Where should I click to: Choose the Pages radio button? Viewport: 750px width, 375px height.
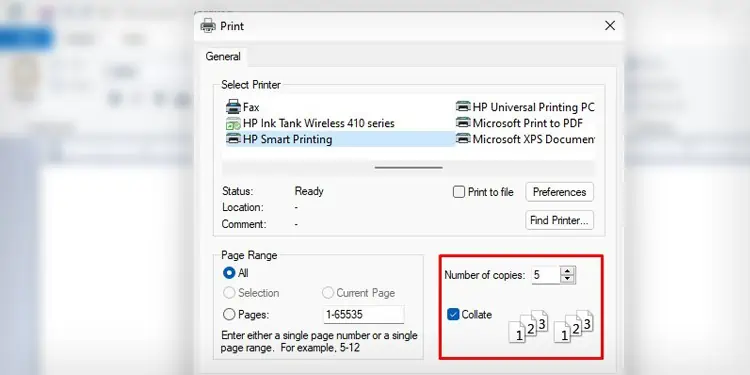[x=229, y=314]
